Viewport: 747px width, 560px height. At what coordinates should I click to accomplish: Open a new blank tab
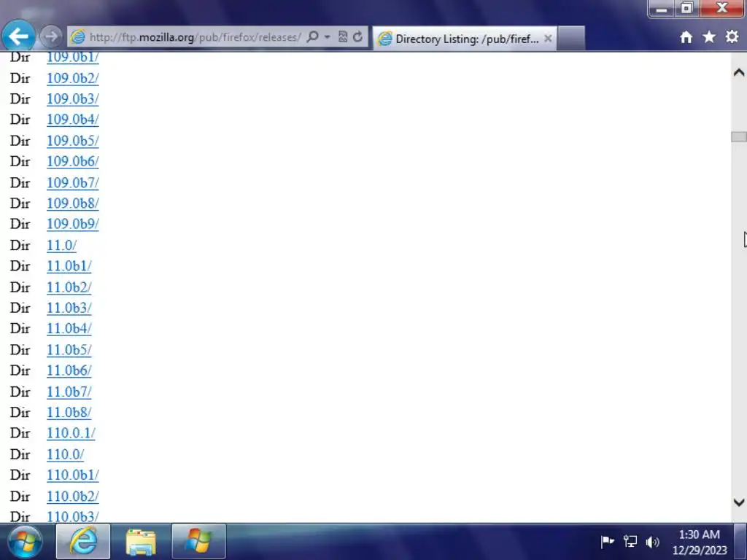click(x=570, y=38)
